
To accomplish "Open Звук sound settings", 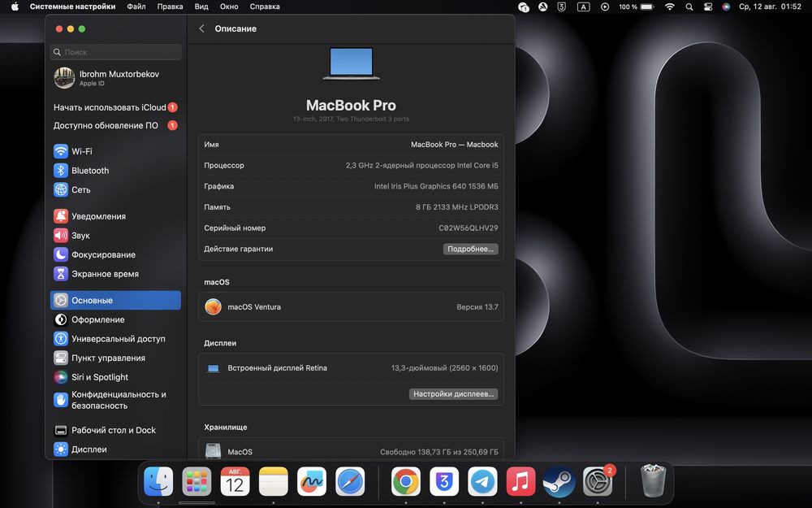I will 115,236.
